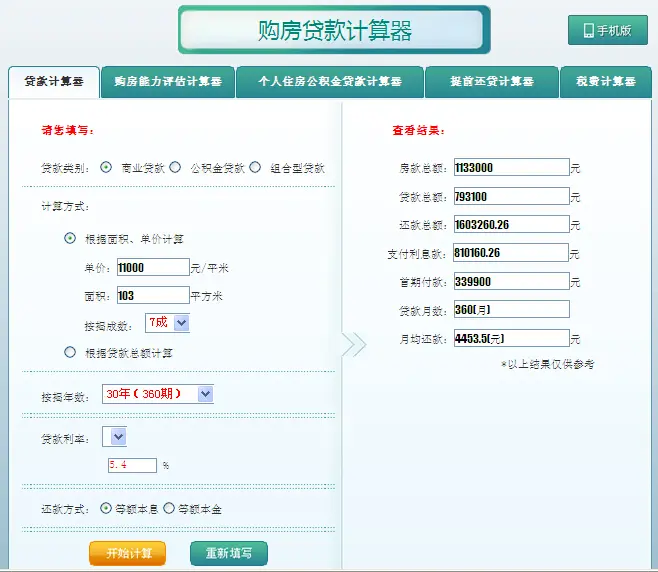
Task: Click the 房款总额 result field 1133000
Action: point(512,167)
